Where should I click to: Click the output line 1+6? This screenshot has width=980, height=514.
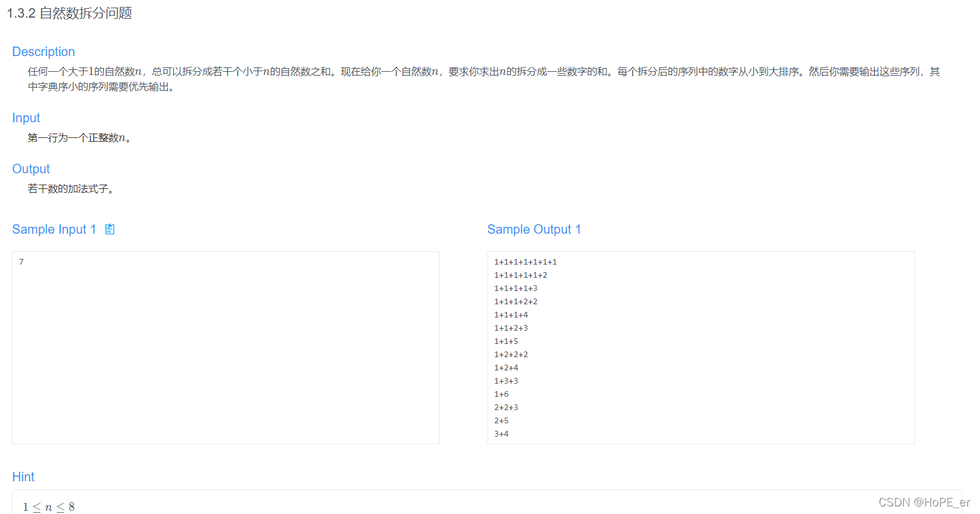click(x=501, y=394)
